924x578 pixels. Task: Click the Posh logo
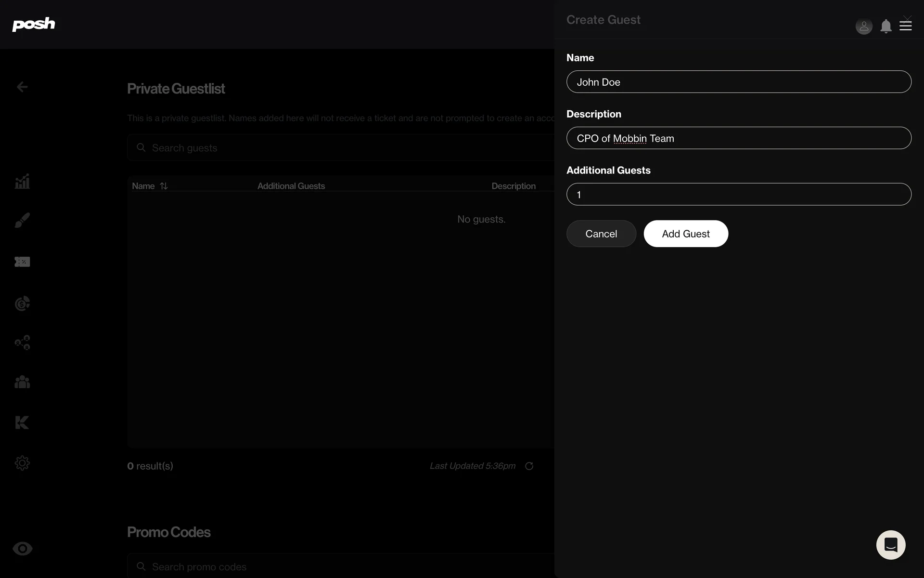click(x=34, y=24)
